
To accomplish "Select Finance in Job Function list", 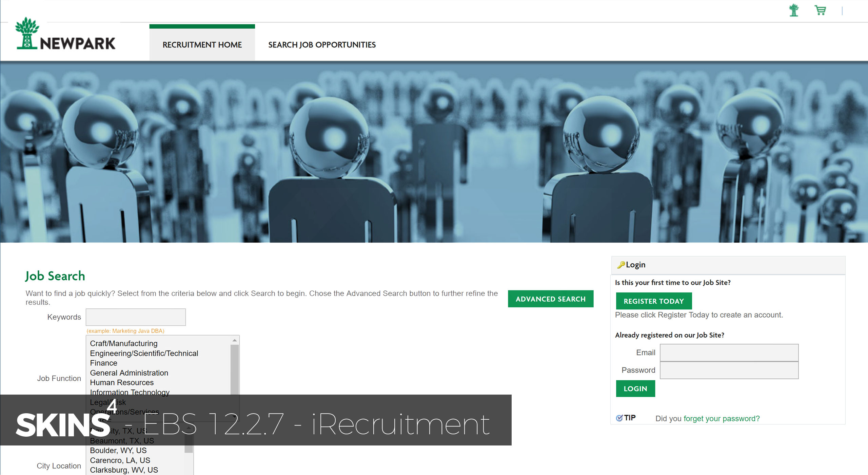I will click(x=104, y=363).
